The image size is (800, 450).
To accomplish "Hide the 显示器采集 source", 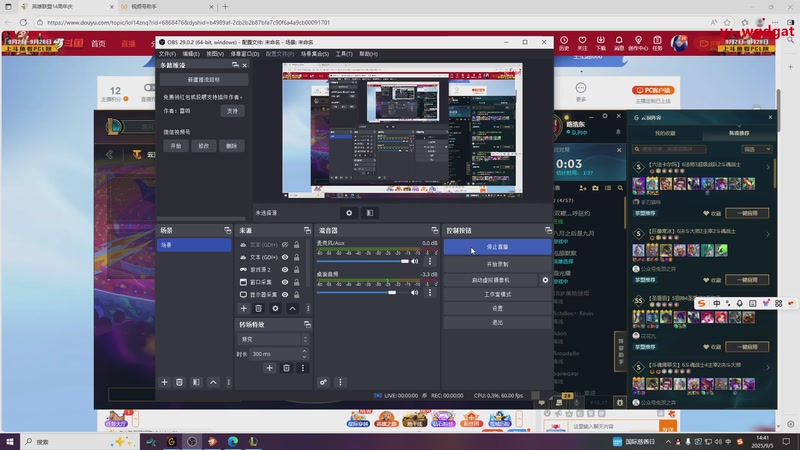I will click(285, 294).
